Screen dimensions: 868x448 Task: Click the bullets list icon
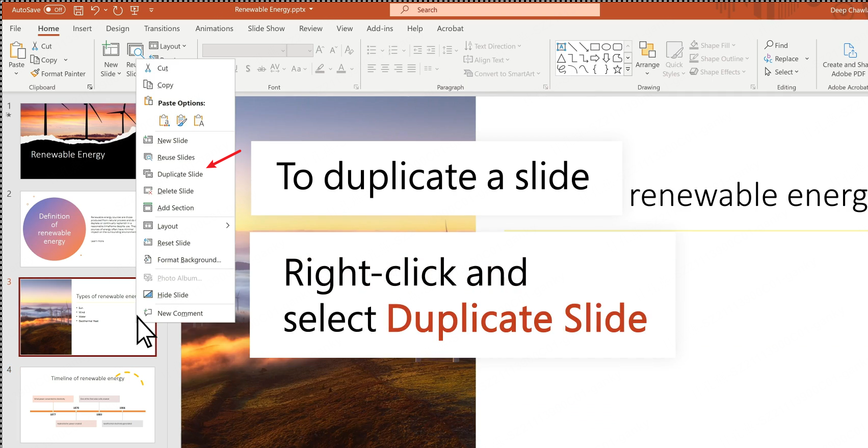372,50
